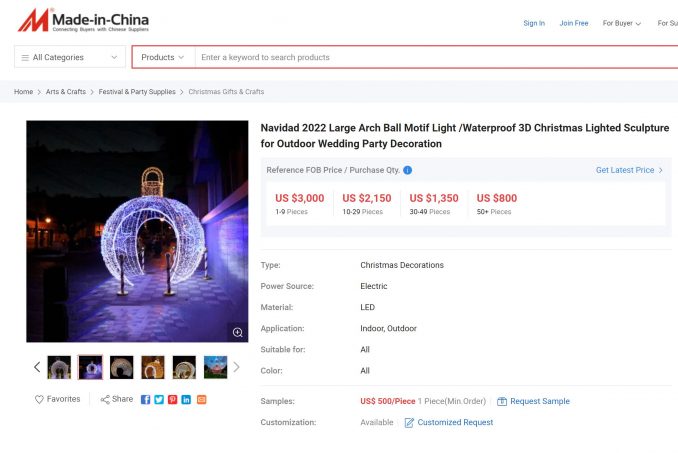This screenshot has height=453, width=678.
Task: Share product on Pinterest
Action: pyautogui.click(x=173, y=399)
